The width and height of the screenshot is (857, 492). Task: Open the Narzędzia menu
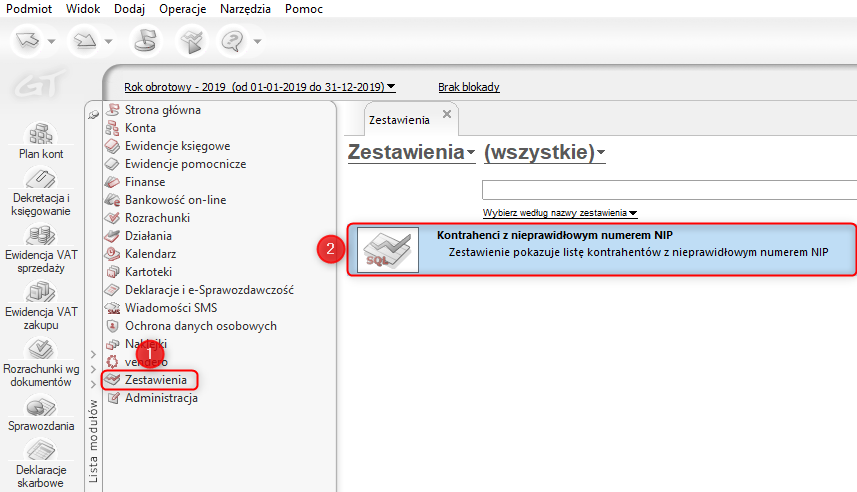pyautogui.click(x=245, y=9)
